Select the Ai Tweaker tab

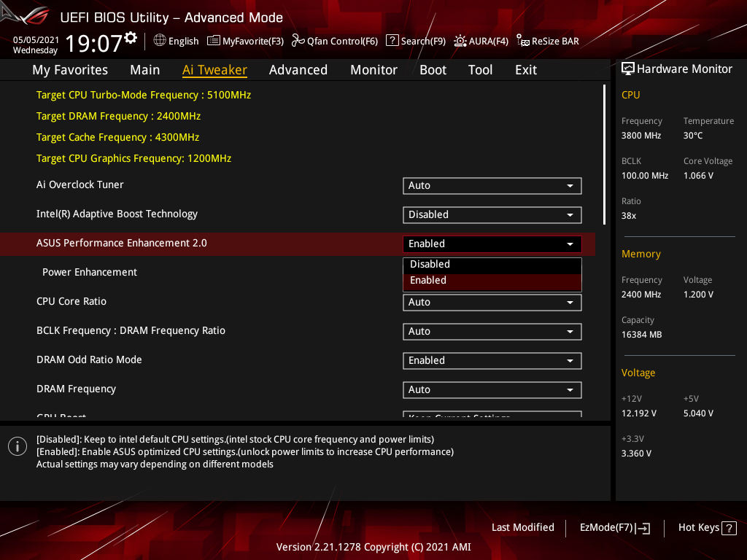click(x=214, y=70)
